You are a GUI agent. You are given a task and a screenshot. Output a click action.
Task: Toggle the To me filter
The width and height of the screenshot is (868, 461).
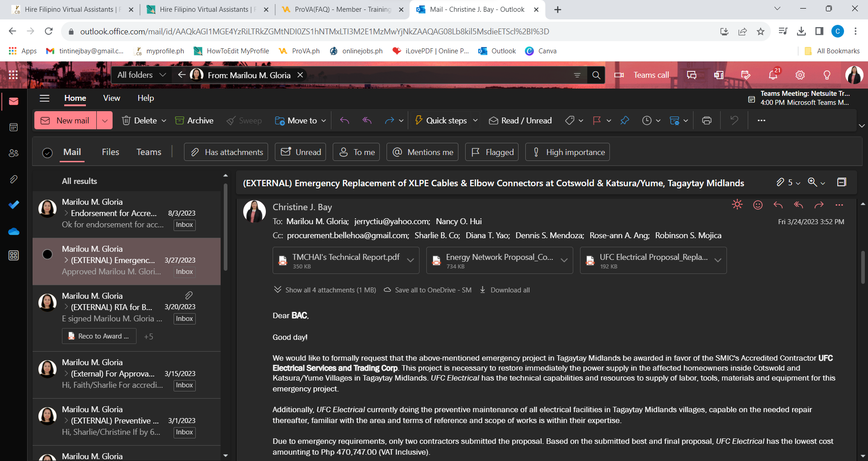point(356,152)
